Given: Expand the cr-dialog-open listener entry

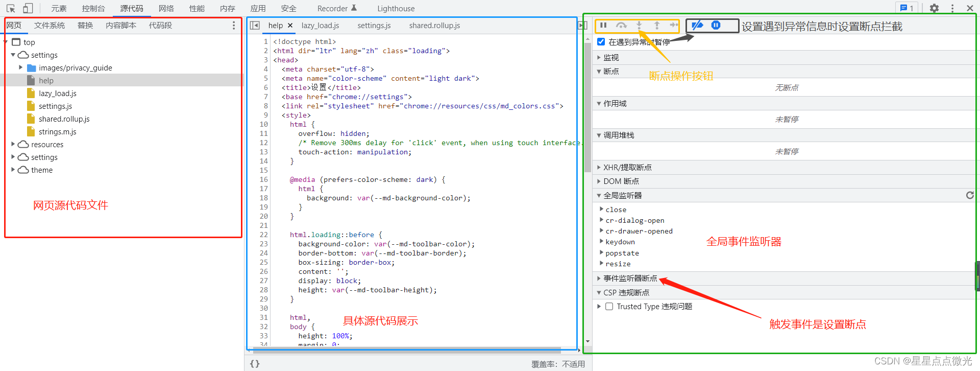Looking at the screenshot, I should [x=601, y=220].
